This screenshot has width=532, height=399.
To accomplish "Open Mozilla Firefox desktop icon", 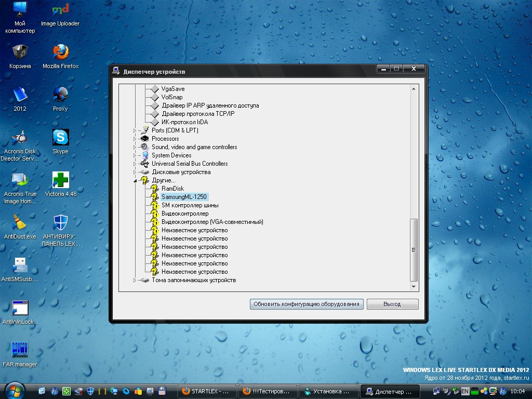I will click(61, 52).
